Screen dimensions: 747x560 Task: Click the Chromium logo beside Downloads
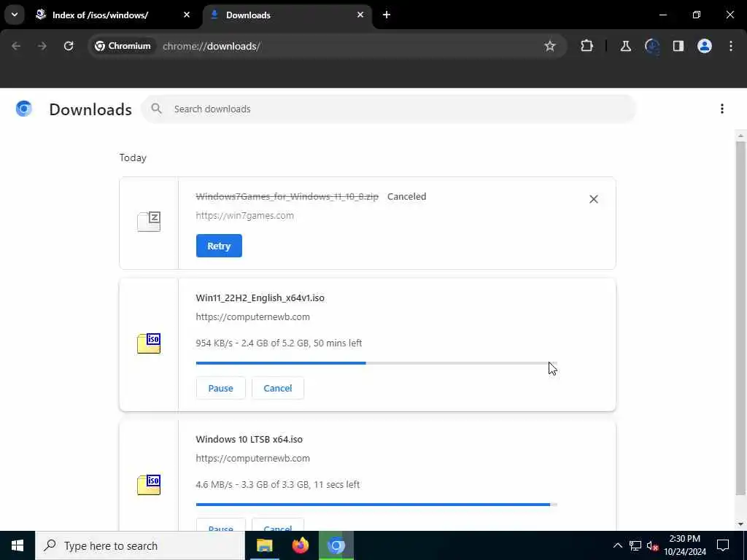tap(24, 109)
